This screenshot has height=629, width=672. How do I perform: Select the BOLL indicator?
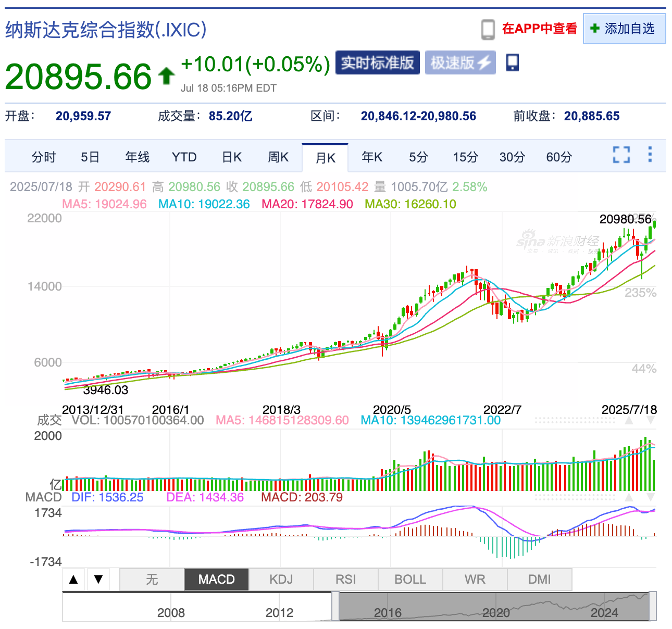(x=410, y=579)
